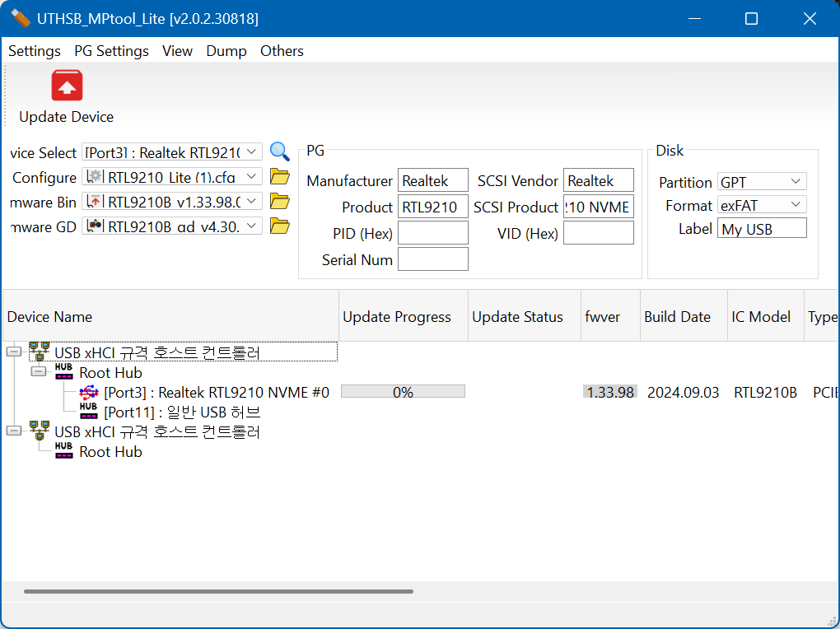Viewport: 840px width, 629px height.
Task: Minimize the UTHSB_MPtool_Lite window
Action: tap(694, 19)
